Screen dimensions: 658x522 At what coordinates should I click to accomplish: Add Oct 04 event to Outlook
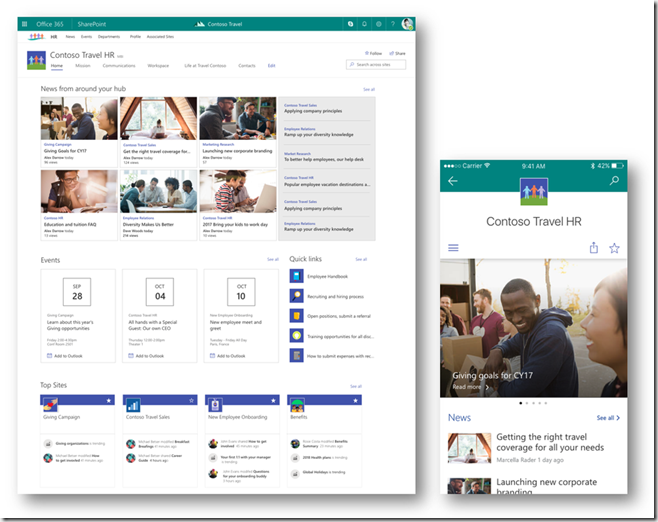point(146,356)
